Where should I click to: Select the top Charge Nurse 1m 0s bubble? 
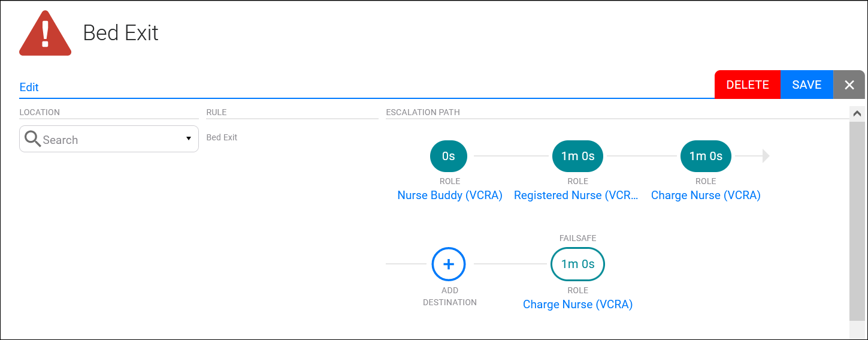click(x=706, y=156)
